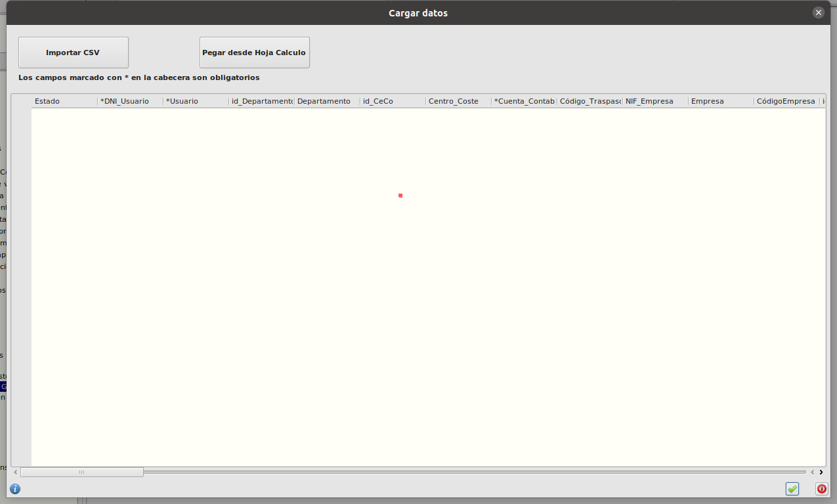837x504 pixels.
Task: Select the Centro_Coste column header
Action: [458, 101]
